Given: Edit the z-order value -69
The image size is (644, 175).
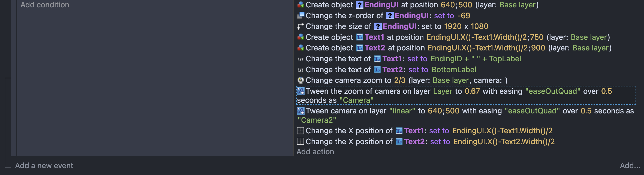Looking at the screenshot, I should [x=464, y=16].
